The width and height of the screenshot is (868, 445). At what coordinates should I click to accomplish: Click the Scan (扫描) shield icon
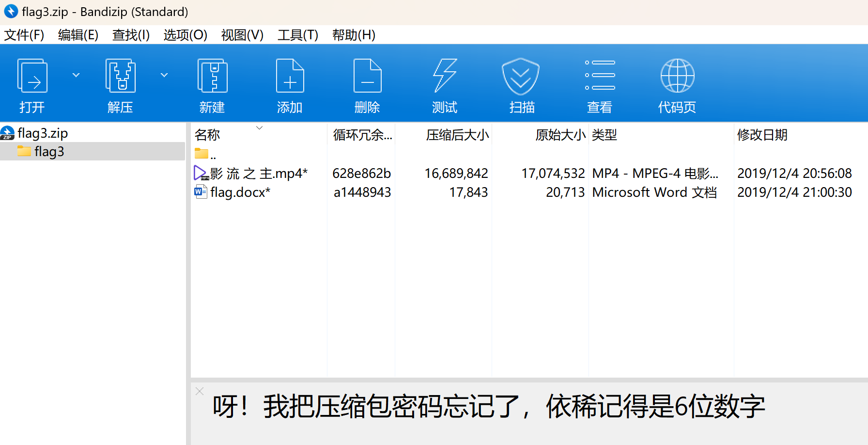click(521, 77)
